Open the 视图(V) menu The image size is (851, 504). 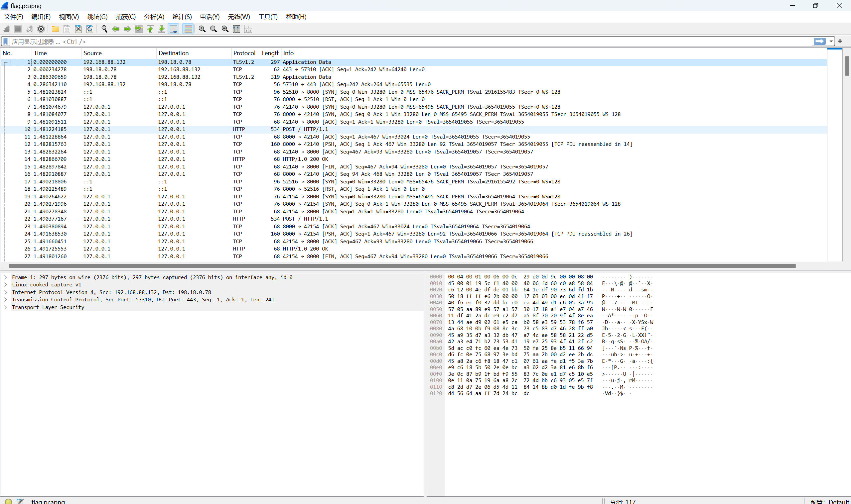(x=69, y=17)
